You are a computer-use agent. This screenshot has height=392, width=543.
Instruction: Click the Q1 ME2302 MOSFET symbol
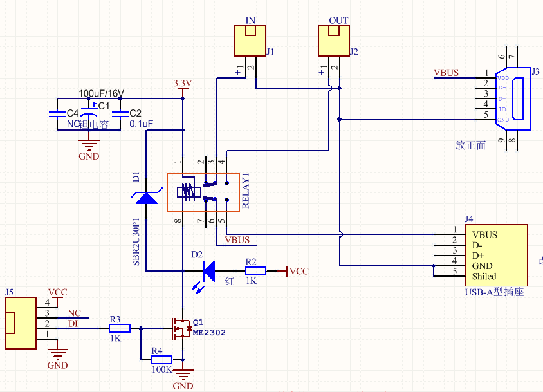click(x=181, y=328)
